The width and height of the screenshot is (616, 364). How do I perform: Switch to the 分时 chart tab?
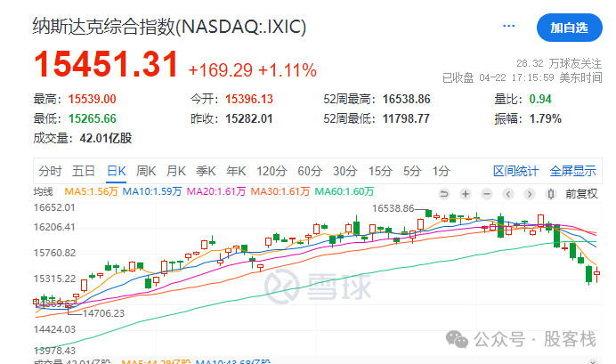50,171
